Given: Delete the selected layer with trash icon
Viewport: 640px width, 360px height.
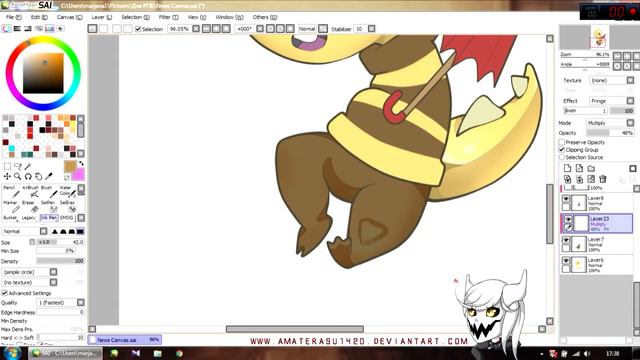Looking at the screenshot, I should click(x=603, y=179).
